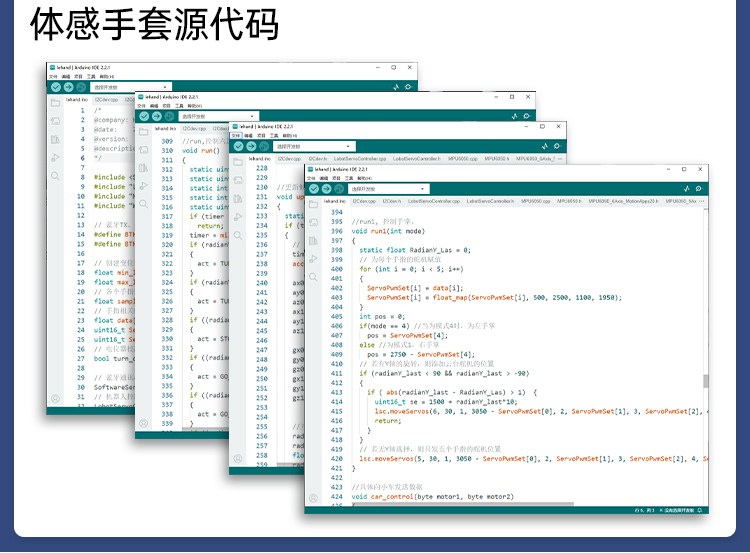Expand the tab overflow menu in the third window
This screenshot has width=750, height=553.
(560, 159)
